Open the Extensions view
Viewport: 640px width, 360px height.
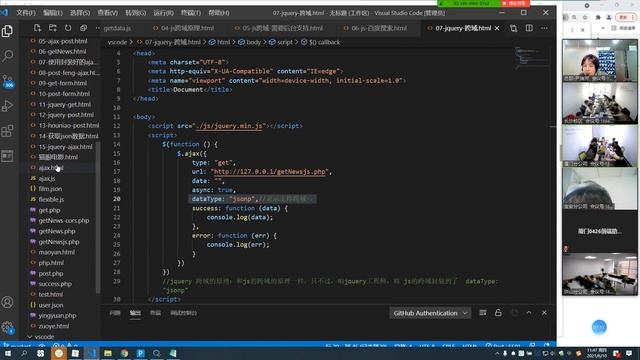7,131
